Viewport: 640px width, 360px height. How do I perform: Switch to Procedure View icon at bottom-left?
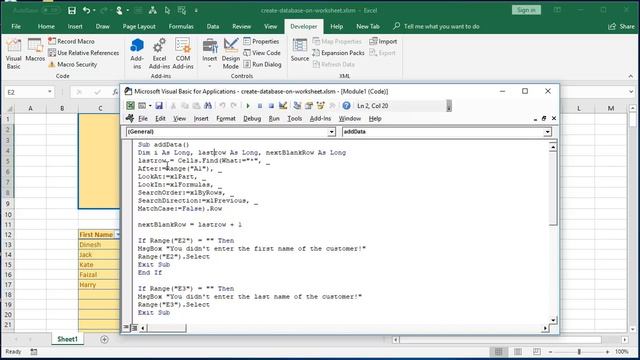[x=126, y=327]
